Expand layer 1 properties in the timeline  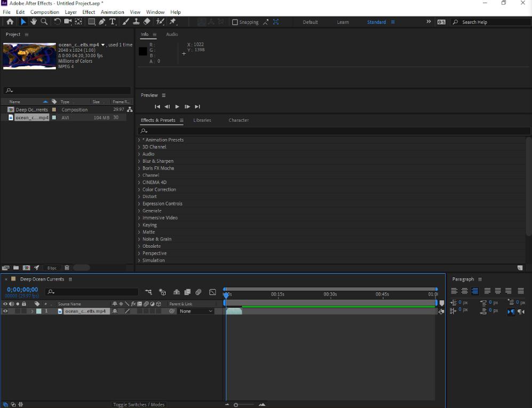(32, 311)
